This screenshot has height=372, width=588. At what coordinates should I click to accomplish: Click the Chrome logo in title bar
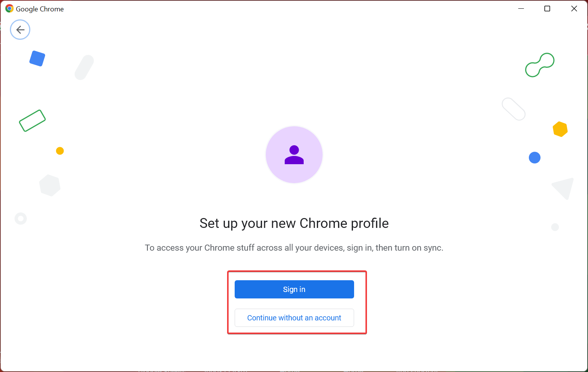tap(9, 8)
